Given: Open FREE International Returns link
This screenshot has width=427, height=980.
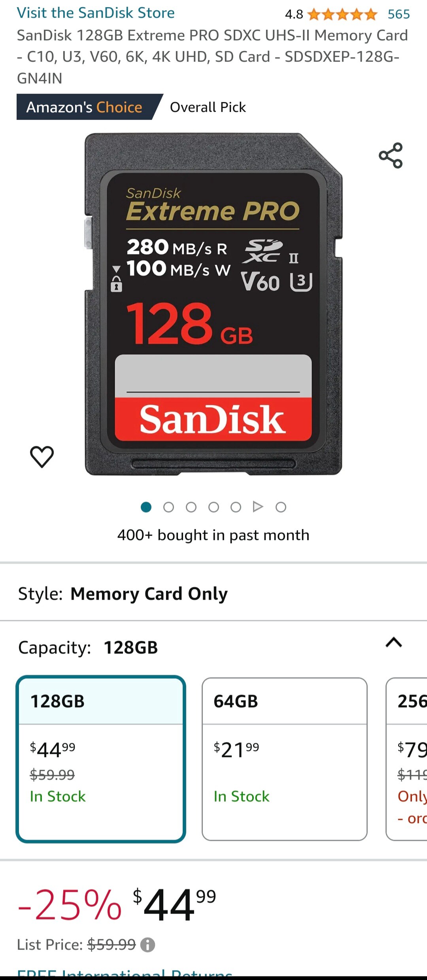Looking at the screenshot, I should [x=125, y=973].
